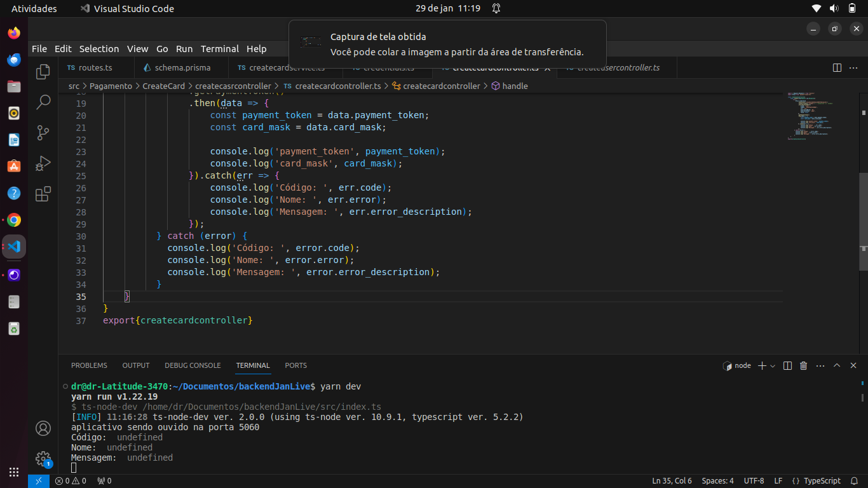Open Trash from the dock
Image resolution: width=868 pixels, height=488 pixels.
coord(14,329)
